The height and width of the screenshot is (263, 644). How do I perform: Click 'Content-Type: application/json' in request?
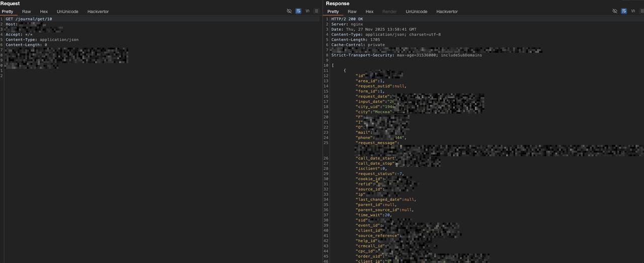click(x=42, y=40)
